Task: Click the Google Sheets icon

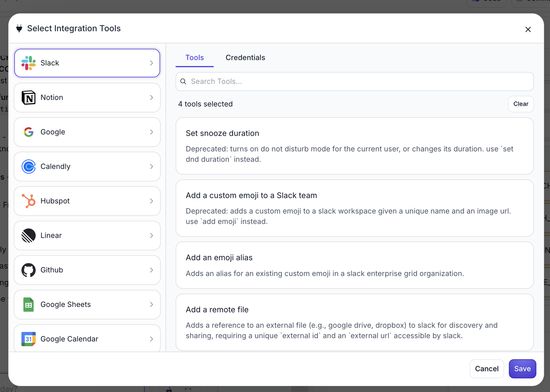Action: (x=29, y=305)
